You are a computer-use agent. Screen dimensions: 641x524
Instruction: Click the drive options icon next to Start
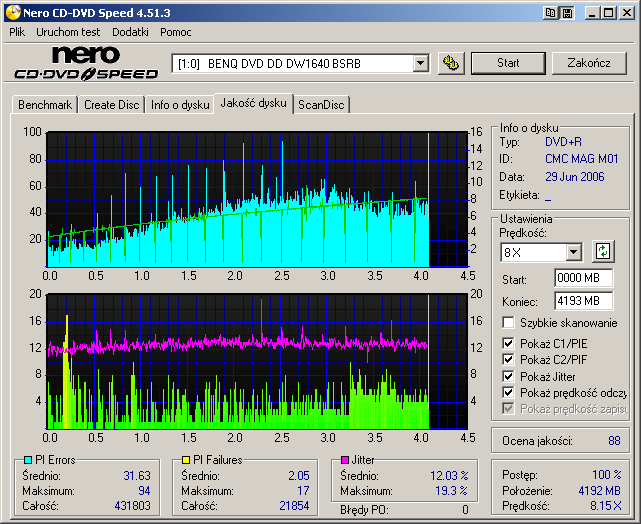(451, 63)
